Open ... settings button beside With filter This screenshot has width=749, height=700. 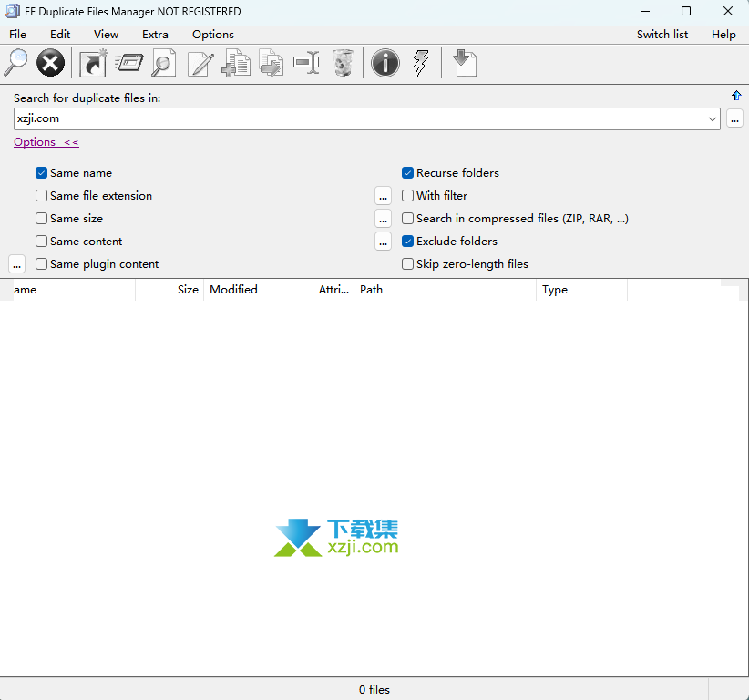pyautogui.click(x=383, y=196)
